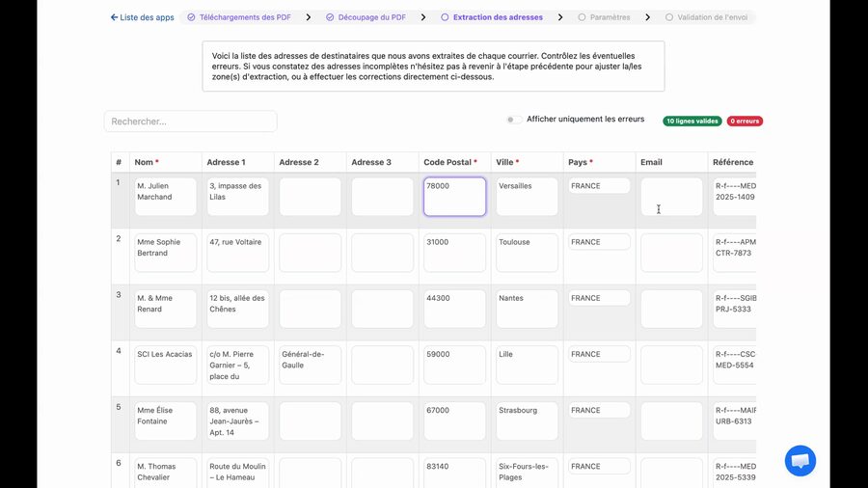Click the Référence column header
The image size is (868, 488).
[x=733, y=162]
